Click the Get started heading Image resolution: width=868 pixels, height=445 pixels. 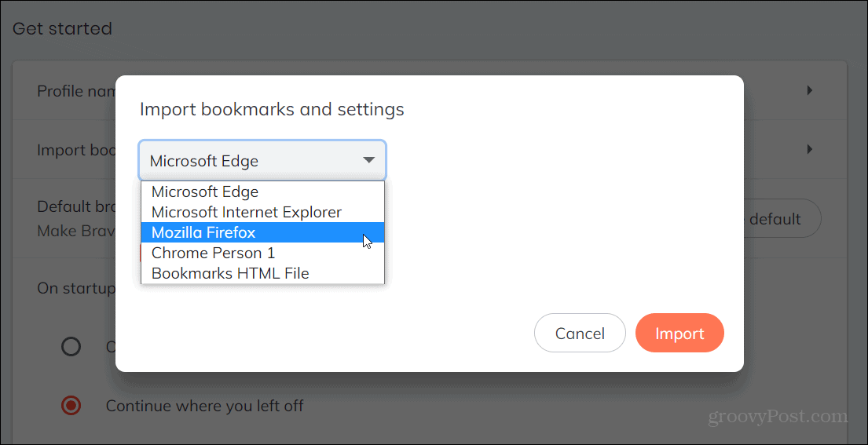pos(62,28)
